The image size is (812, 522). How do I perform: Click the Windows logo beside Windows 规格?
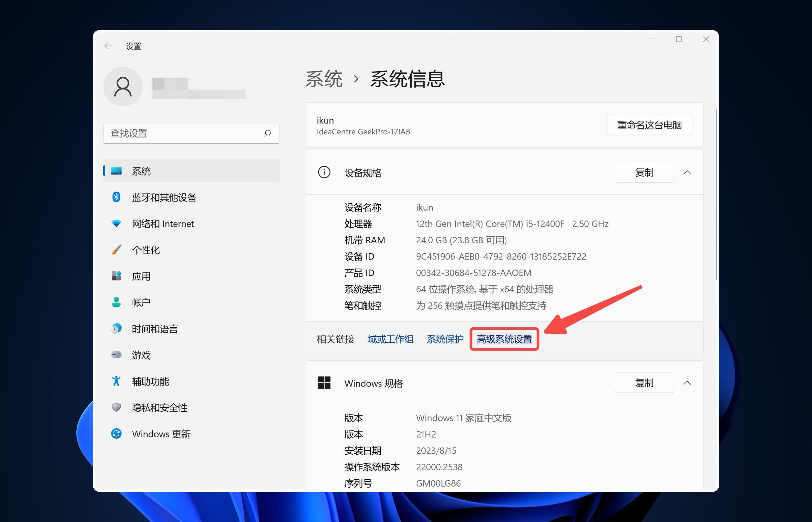click(x=324, y=383)
